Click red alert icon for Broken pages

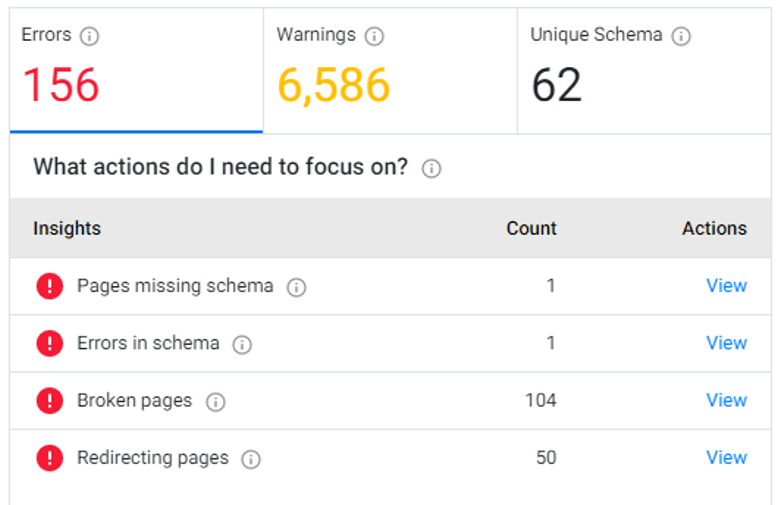pyautogui.click(x=49, y=401)
